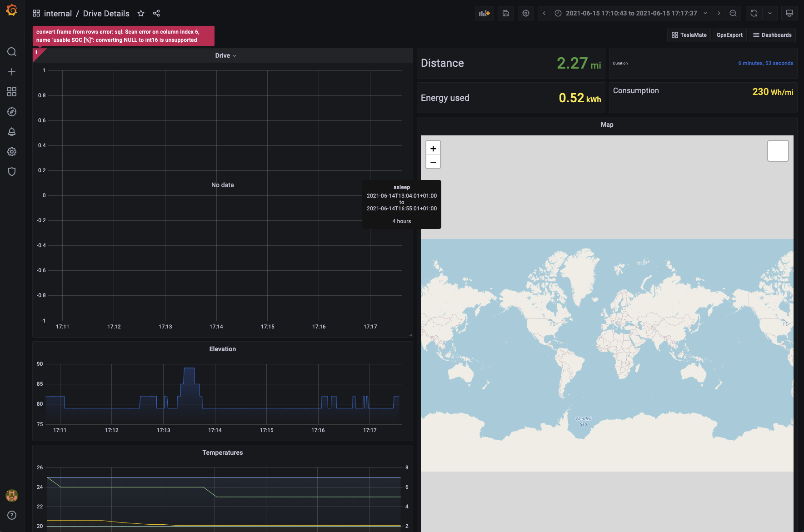804x532 pixels.
Task: Open the Dashboards list menu
Action: [x=772, y=35]
